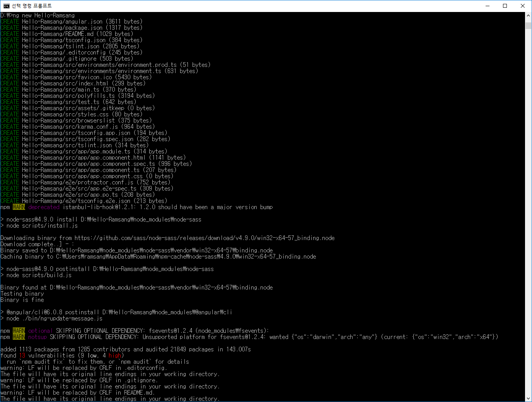Click the 'ng new Hello-Ramsang' command line
This screenshot has height=402, width=532.
pos(44,15)
